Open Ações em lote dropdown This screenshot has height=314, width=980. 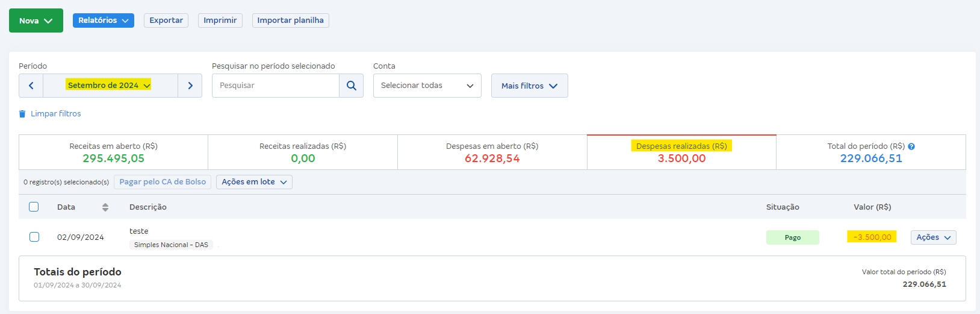pyautogui.click(x=254, y=182)
